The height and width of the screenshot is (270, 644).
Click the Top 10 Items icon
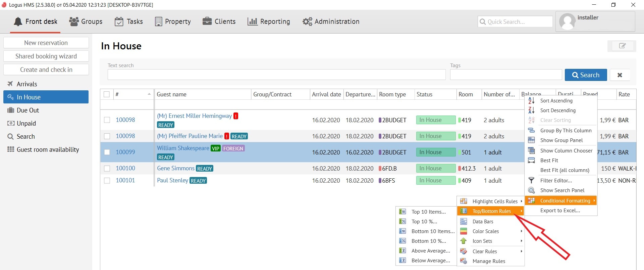pyautogui.click(x=402, y=212)
